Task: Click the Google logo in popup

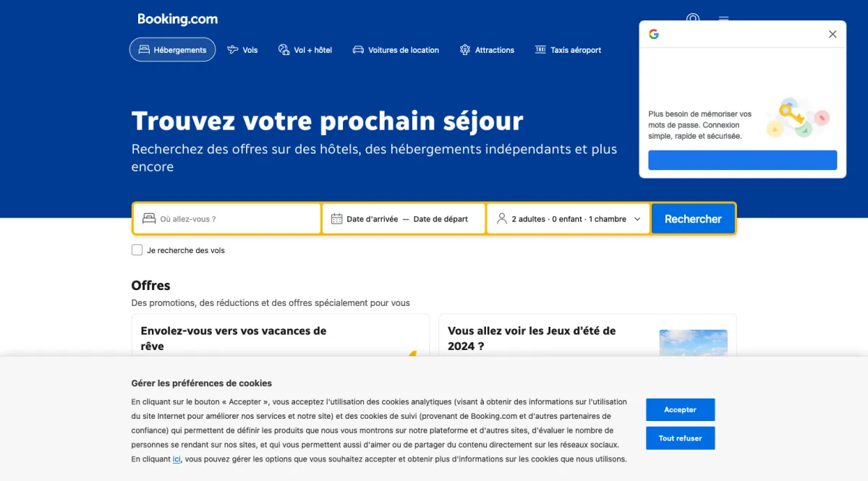Action: pos(654,34)
